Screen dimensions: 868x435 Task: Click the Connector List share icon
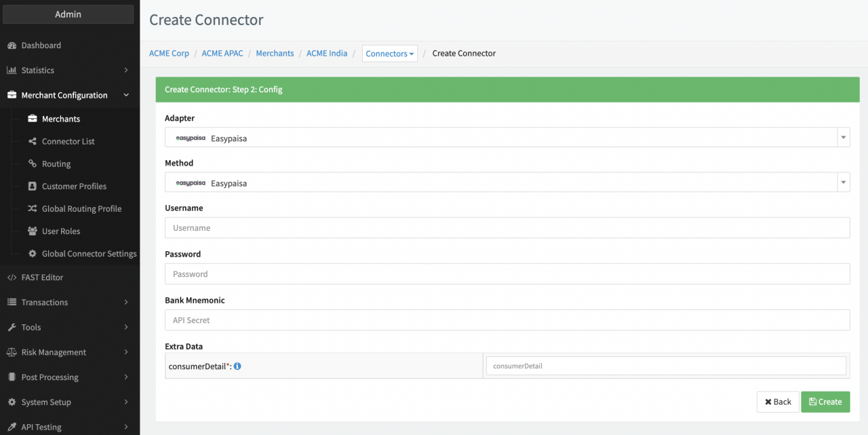pos(33,142)
